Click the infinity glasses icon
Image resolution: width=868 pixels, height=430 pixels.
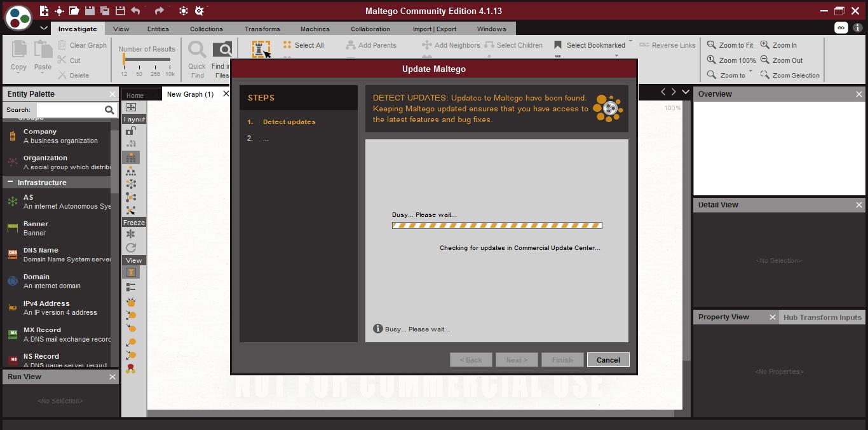pyautogui.click(x=841, y=28)
